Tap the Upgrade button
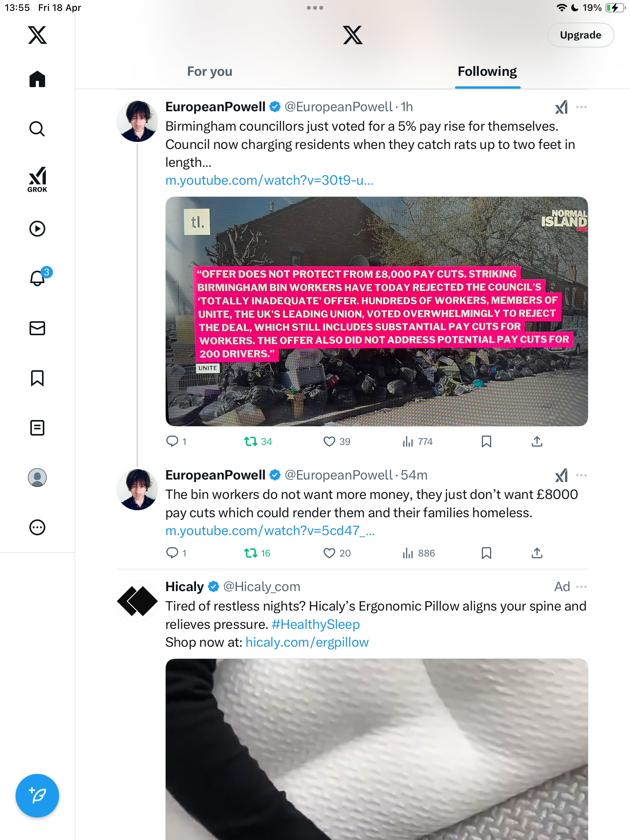Viewport: 630px width, 840px height. click(x=581, y=35)
